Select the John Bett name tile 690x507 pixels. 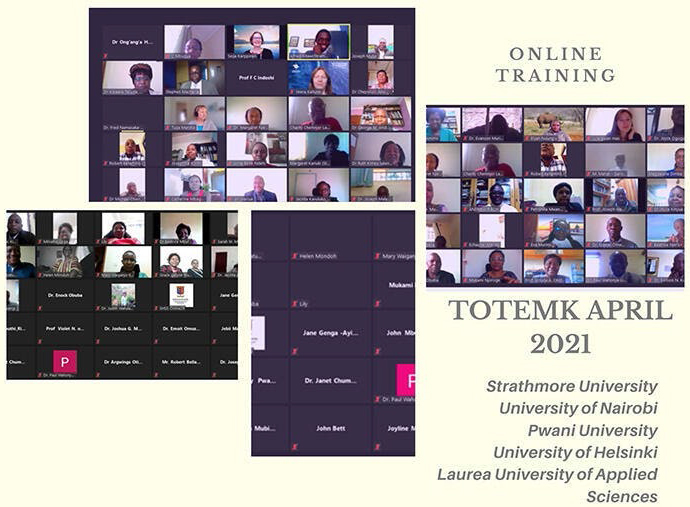tap(330, 428)
